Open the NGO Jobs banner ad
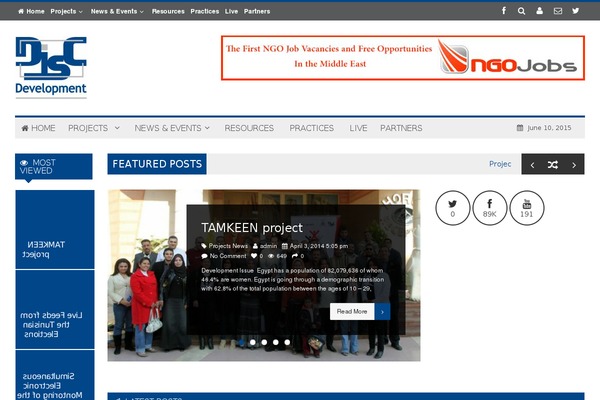600x400 pixels. coord(403,58)
